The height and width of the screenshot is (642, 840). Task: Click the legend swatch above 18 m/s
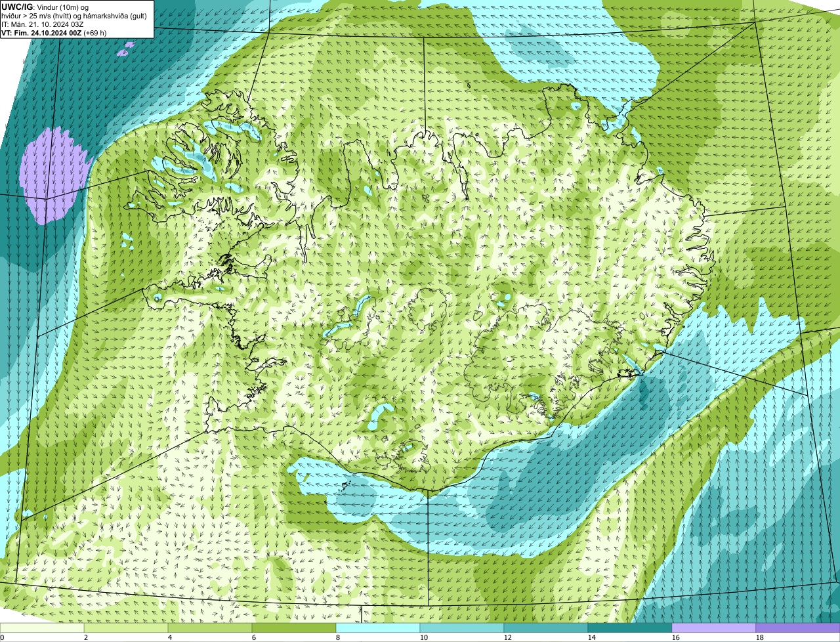(798, 628)
